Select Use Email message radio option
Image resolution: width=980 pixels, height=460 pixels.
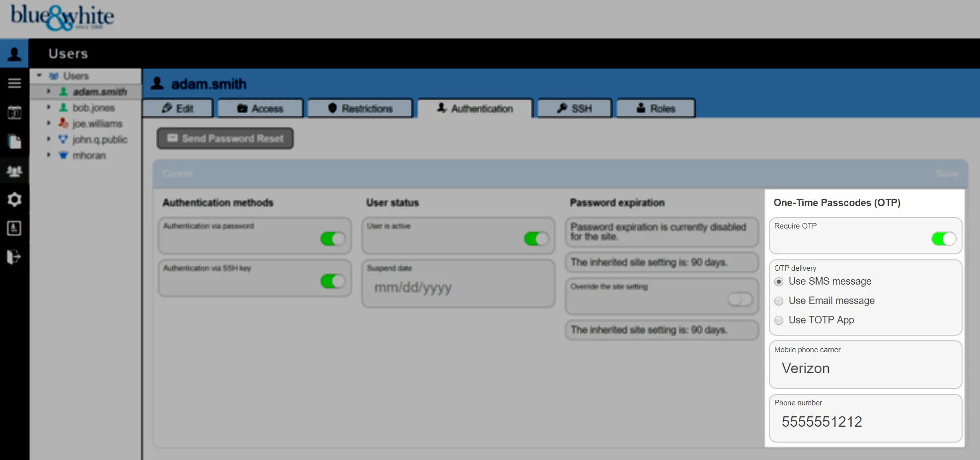click(x=779, y=301)
